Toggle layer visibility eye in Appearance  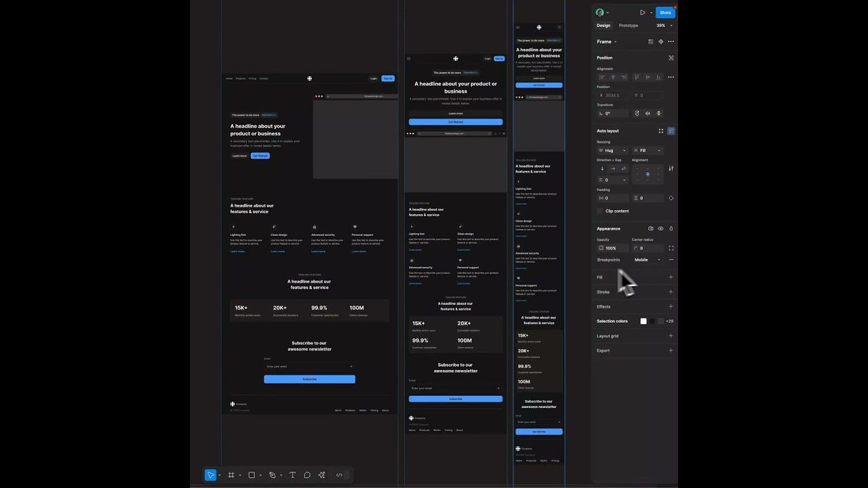pyautogui.click(x=660, y=228)
